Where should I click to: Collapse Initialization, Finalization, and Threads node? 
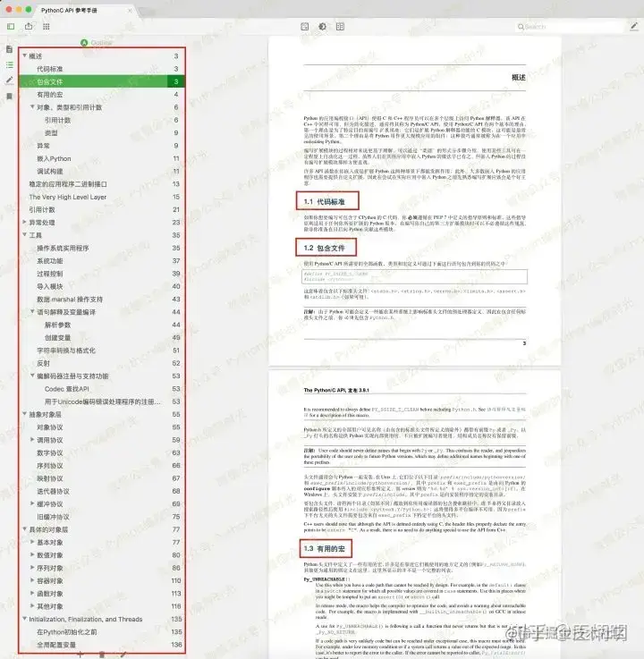pyautogui.click(x=24, y=619)
